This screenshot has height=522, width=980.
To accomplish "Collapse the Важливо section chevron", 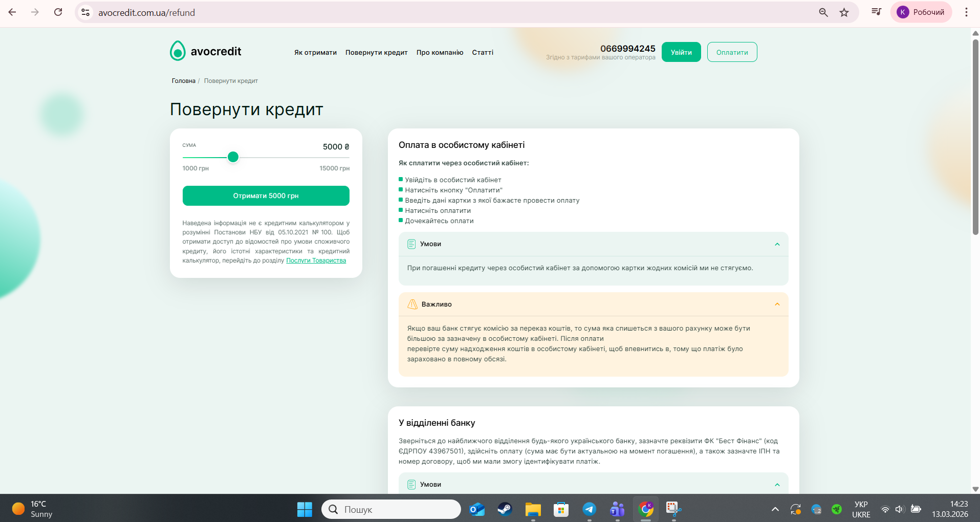I will [x=777, y=304].
